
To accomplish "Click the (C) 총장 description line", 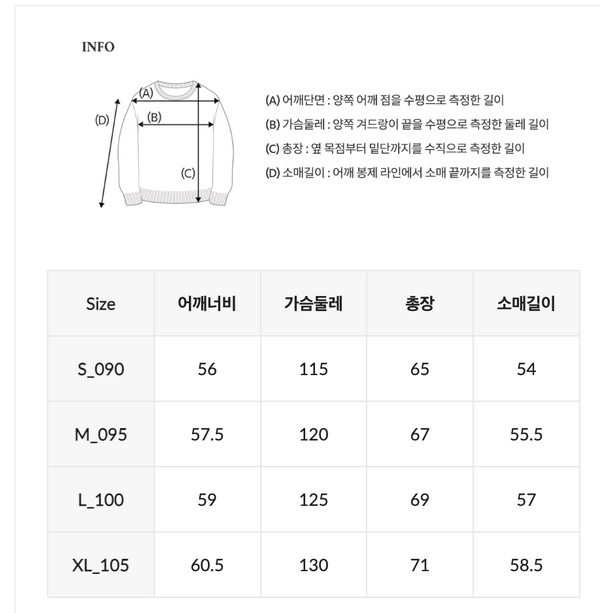I will pyautogui.click(x=397, y=148).
